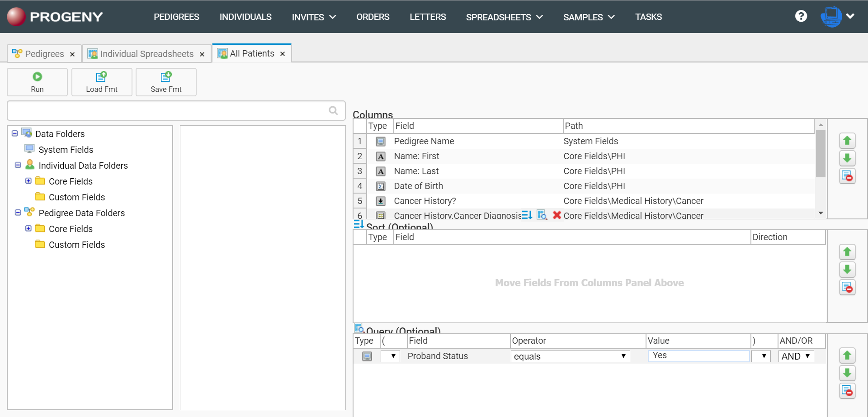Click the Help question mark icon
Viewport: 868px width, 417px height.
click(801, 16)
